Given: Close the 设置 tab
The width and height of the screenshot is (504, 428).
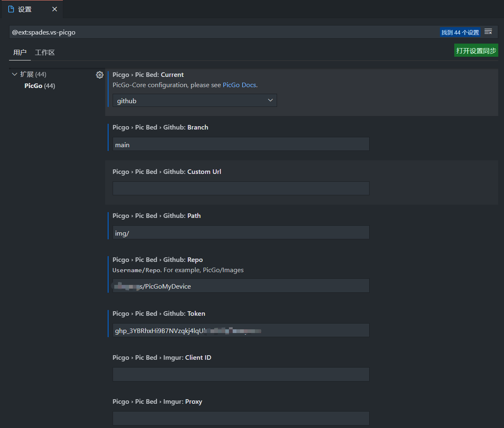Looking at the screenshot, I should tap(55, 9).
